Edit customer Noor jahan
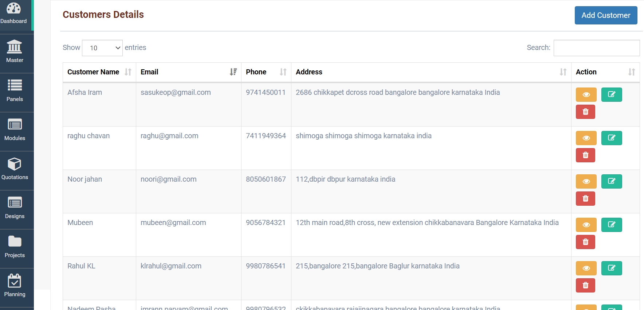The image size is (644, 310). coord(612,182)
